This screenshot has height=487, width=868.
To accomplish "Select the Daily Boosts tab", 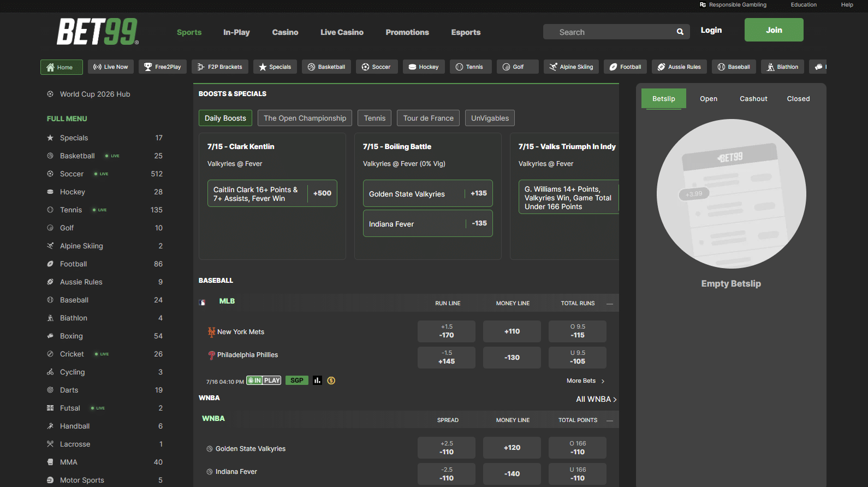I will 225,118.
